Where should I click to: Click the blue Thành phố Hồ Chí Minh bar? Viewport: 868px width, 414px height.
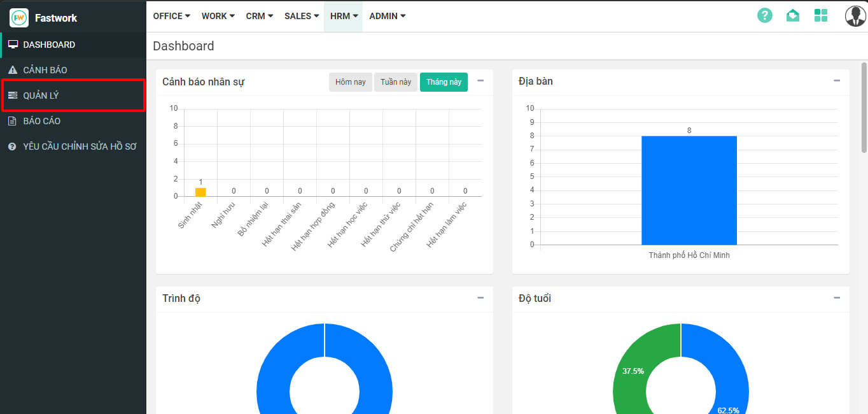coord(689,190)
